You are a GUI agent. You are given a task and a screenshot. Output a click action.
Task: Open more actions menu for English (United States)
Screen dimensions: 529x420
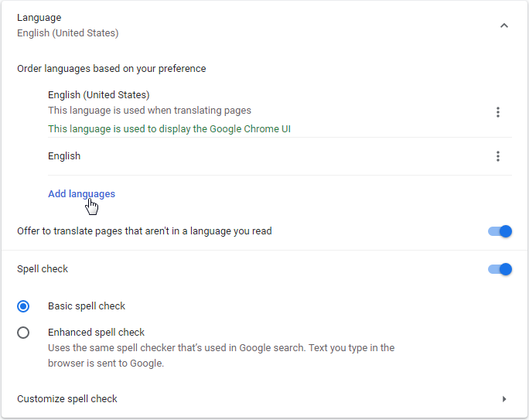pyautogui.click(x=498, y=112)
